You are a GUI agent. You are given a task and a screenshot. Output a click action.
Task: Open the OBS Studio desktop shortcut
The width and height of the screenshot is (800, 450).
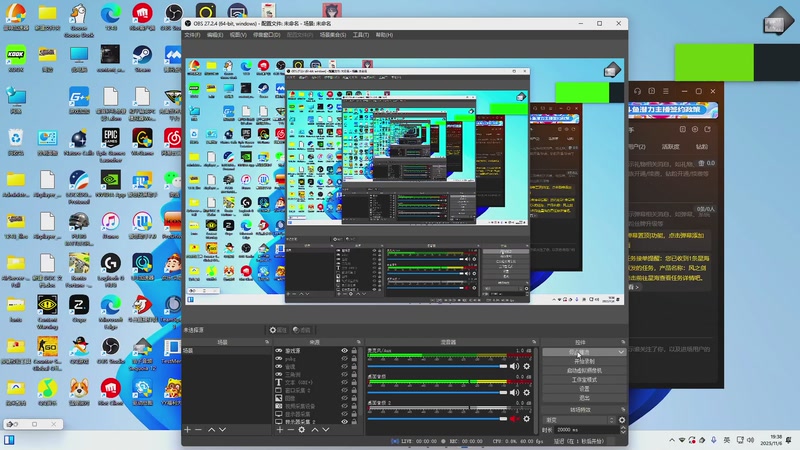click(x=111, y=351)
